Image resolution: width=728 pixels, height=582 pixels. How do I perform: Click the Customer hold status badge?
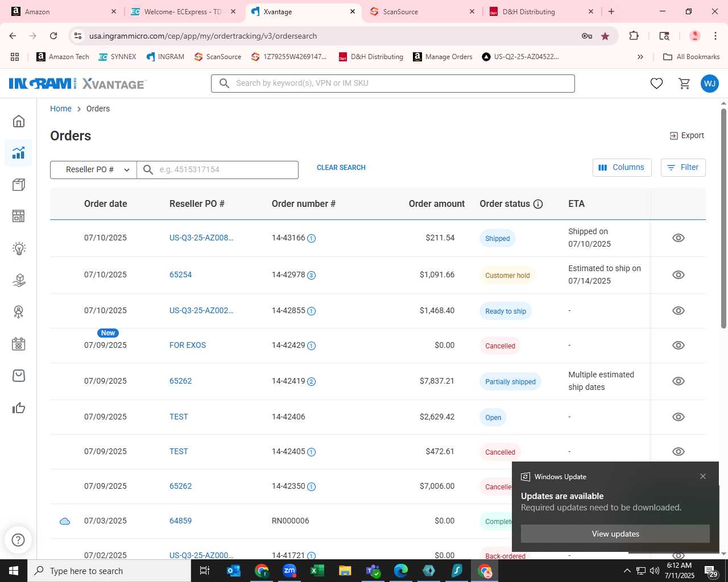(x=507, y=276)
